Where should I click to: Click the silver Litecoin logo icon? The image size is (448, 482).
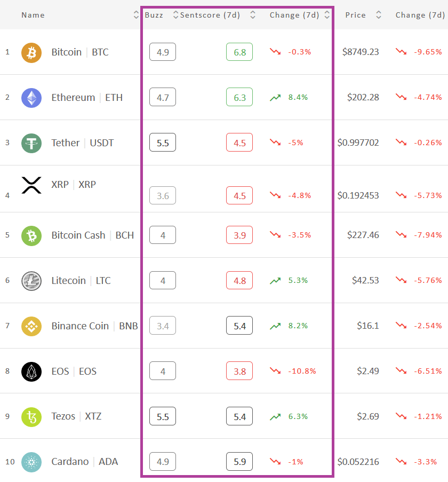[31, 281]
